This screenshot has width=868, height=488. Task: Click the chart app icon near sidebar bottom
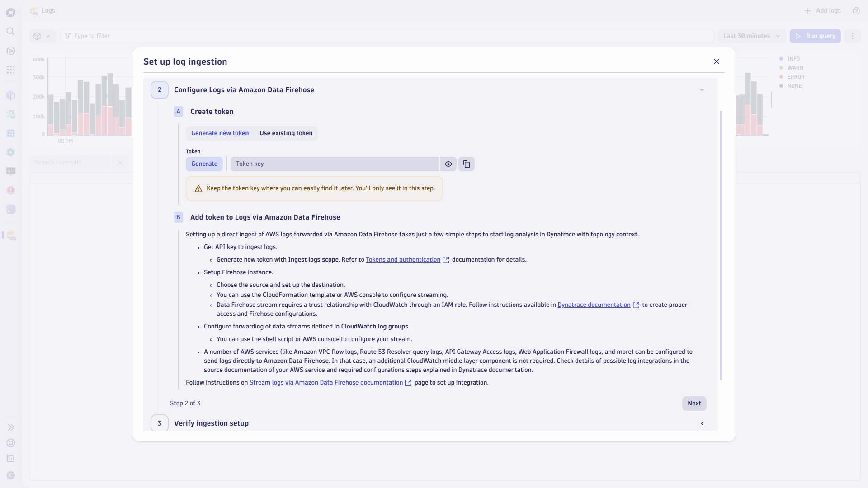pos(11,458)
